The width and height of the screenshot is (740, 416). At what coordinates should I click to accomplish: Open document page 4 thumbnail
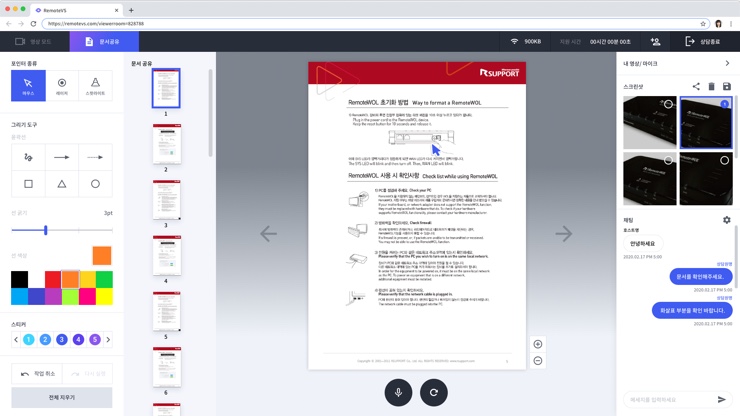click(167, 255)
